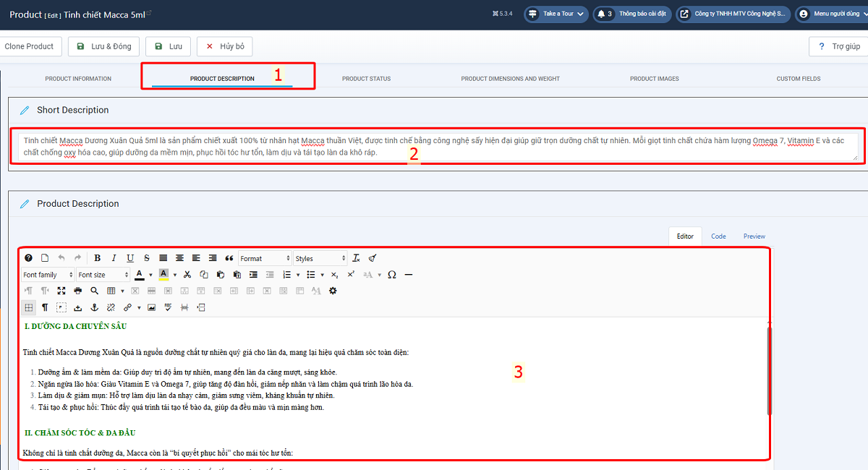Open editor fullscreen mode

point(61,291)
